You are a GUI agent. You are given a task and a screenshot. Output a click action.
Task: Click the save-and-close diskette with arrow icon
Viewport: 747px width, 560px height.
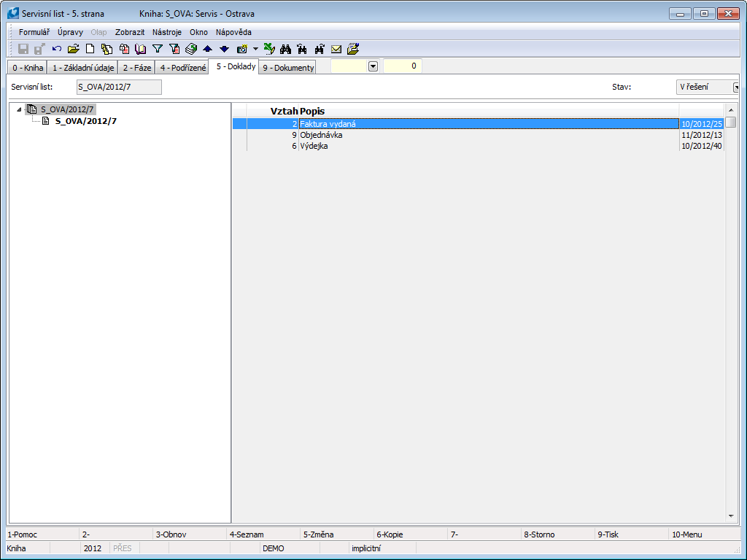[x=39, y=49]
